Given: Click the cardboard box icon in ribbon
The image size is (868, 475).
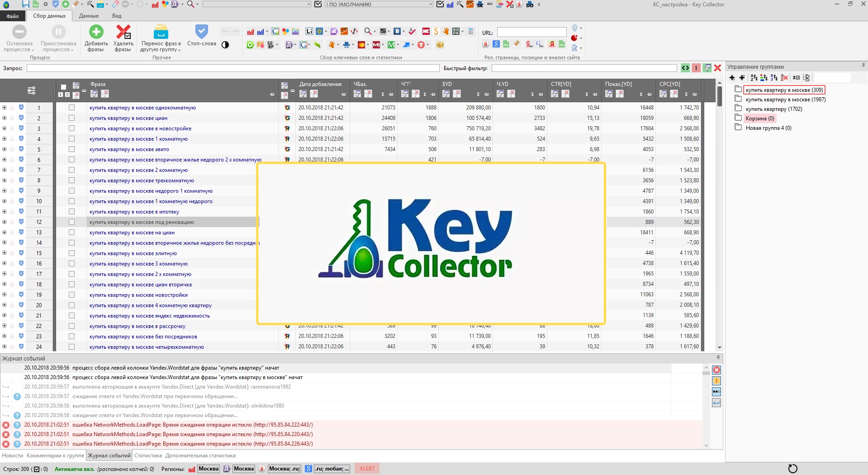Looking at the screenshot, I should click(440, 45).
